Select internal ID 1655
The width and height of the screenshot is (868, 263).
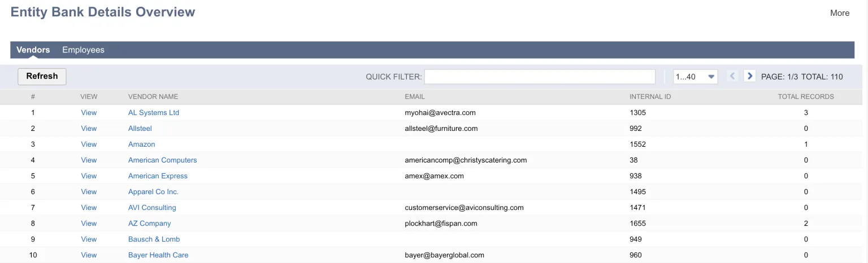point(637,223)
